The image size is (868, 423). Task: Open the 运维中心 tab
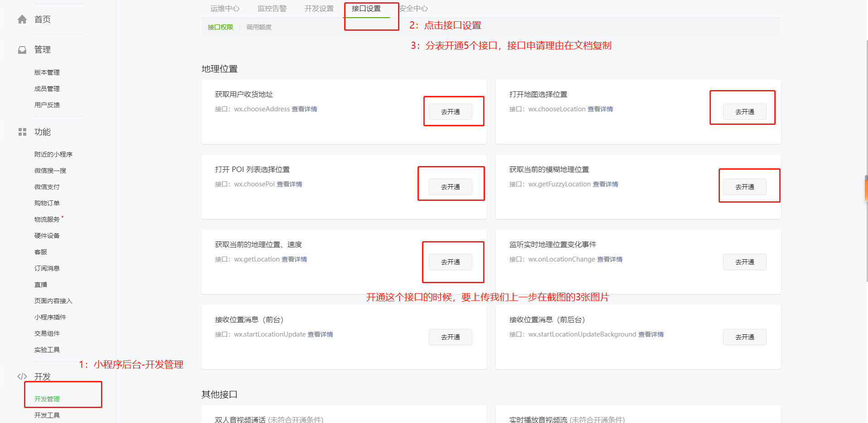[x=225, y=9]
